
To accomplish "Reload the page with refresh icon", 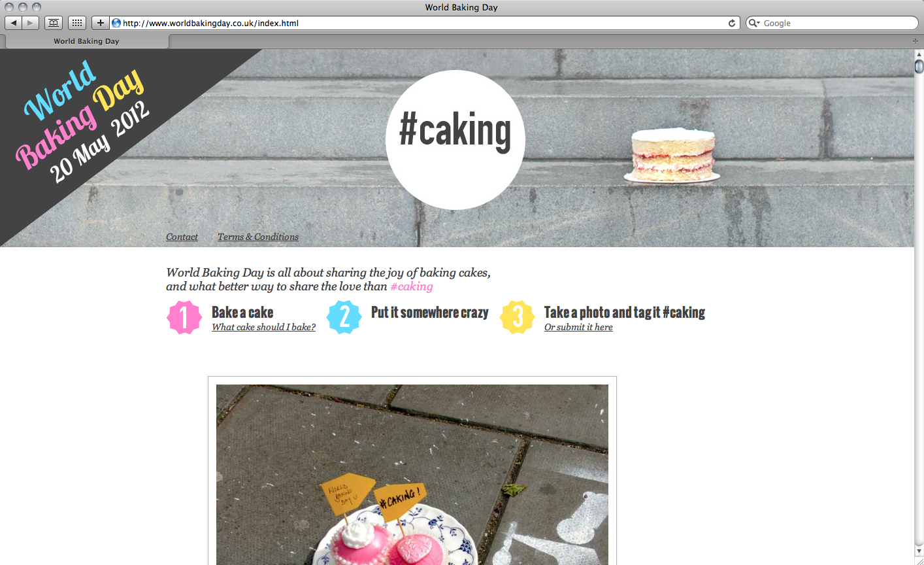I will click(732, 23).
